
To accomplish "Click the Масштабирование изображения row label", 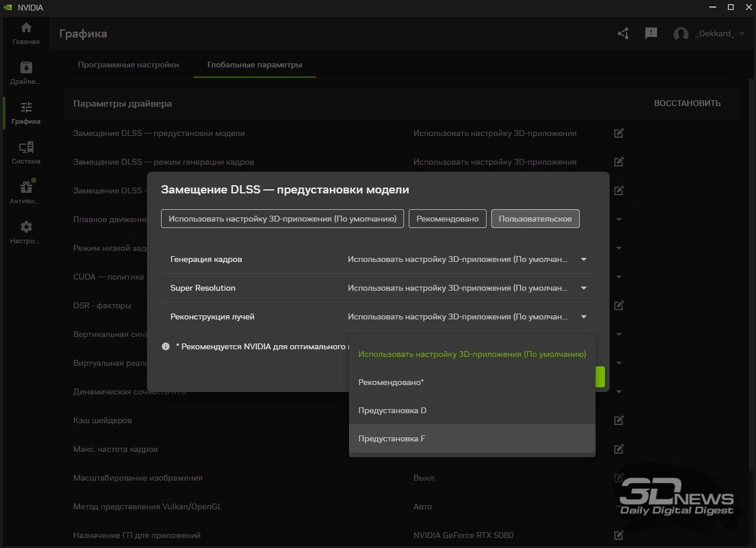I will click(138, 478).
